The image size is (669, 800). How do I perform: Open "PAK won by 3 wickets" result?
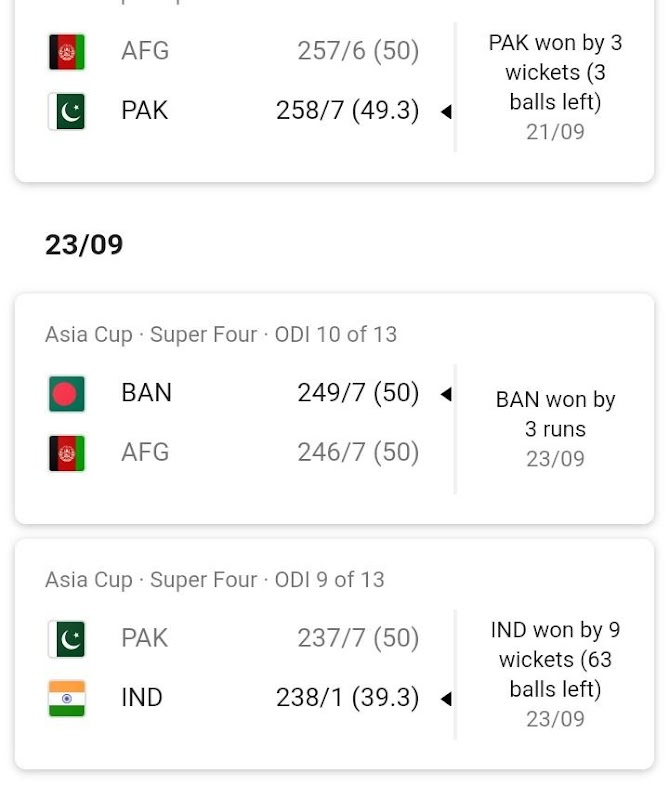click(x=555, y=72)
